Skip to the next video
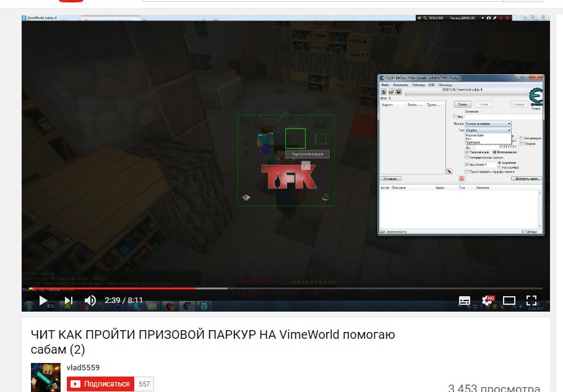563x392 pixels. (x=68, y=300)
